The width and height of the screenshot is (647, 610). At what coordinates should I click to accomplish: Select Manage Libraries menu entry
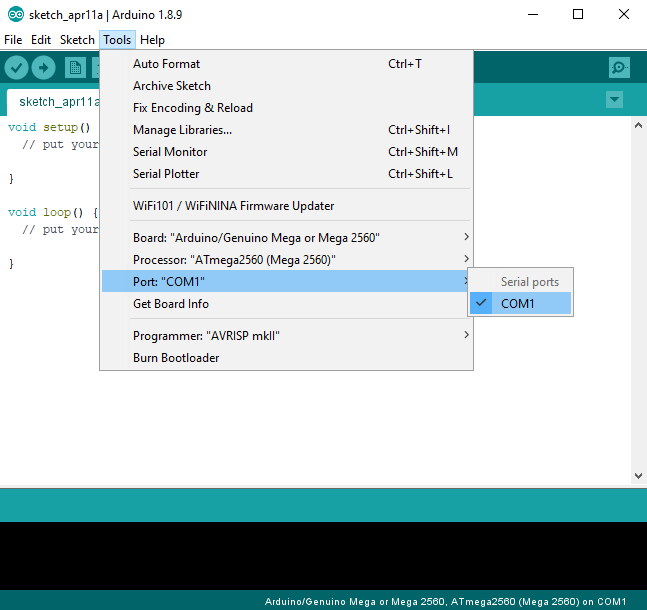tap(182, 130)
